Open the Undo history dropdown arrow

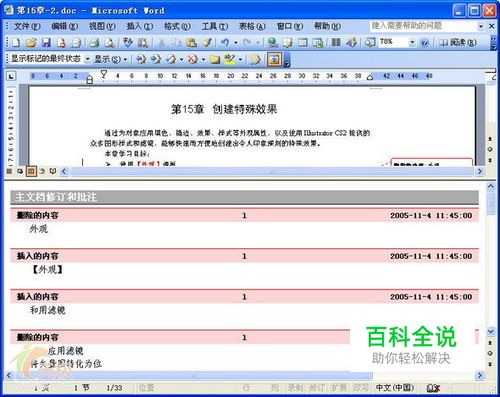(x=235, y=42)
